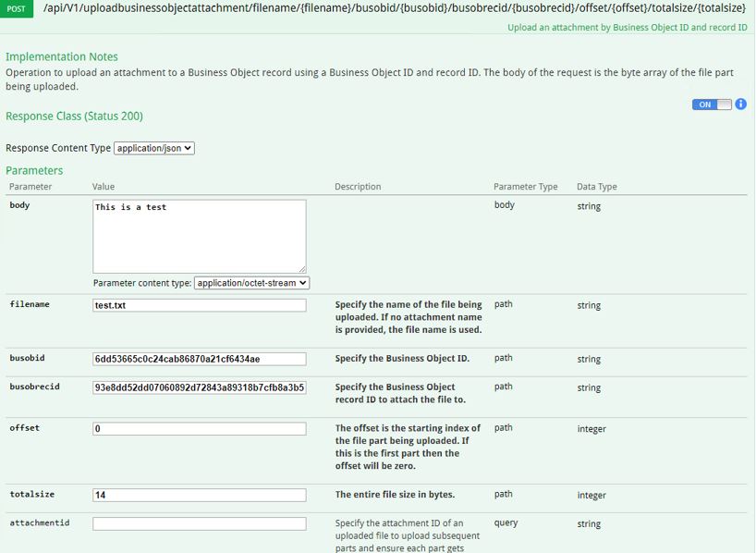The image size is (756, 553).
Task: Click the blue info icon beside the toggle
Action: (x=739, y=104)
